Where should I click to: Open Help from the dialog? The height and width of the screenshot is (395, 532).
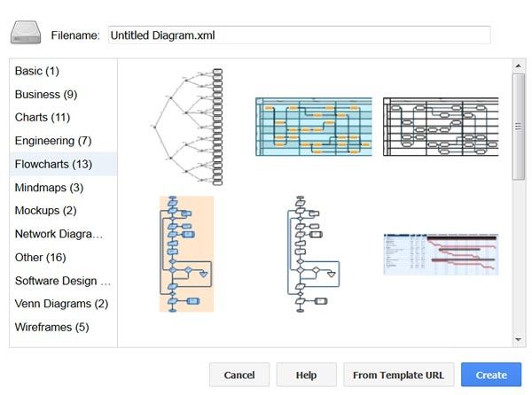[306, 375]
